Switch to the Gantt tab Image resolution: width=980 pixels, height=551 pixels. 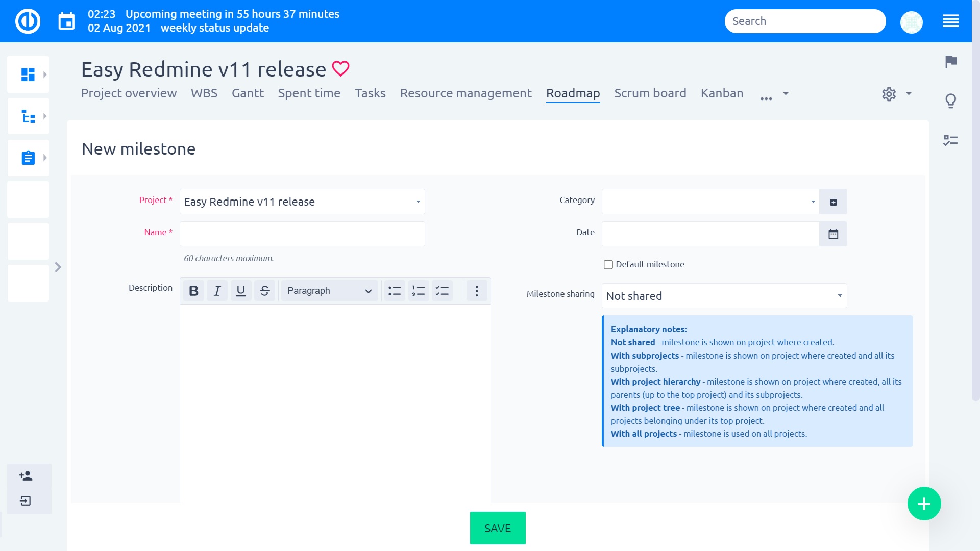coord(248,93)
